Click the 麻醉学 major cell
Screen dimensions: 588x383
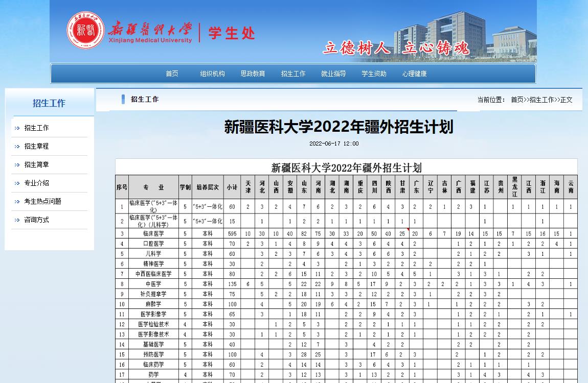pyautogui.click(x=153, y=304)
